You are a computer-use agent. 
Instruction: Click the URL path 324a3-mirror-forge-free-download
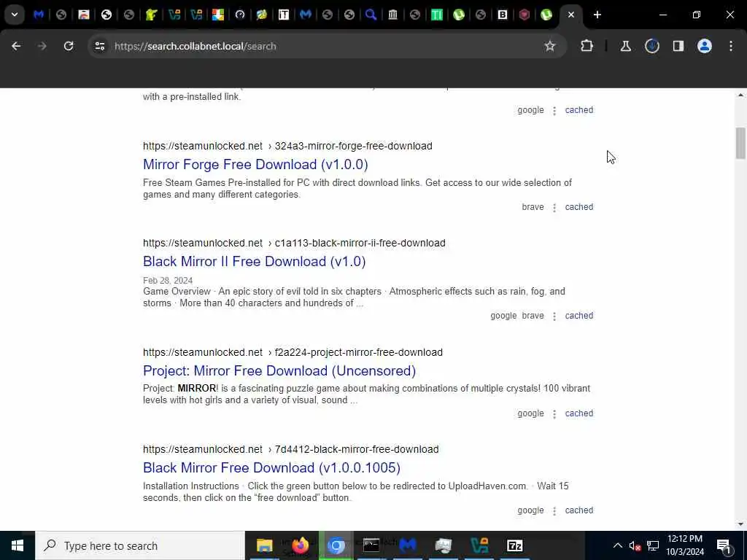pyautogui.click(x=354, y=146)
